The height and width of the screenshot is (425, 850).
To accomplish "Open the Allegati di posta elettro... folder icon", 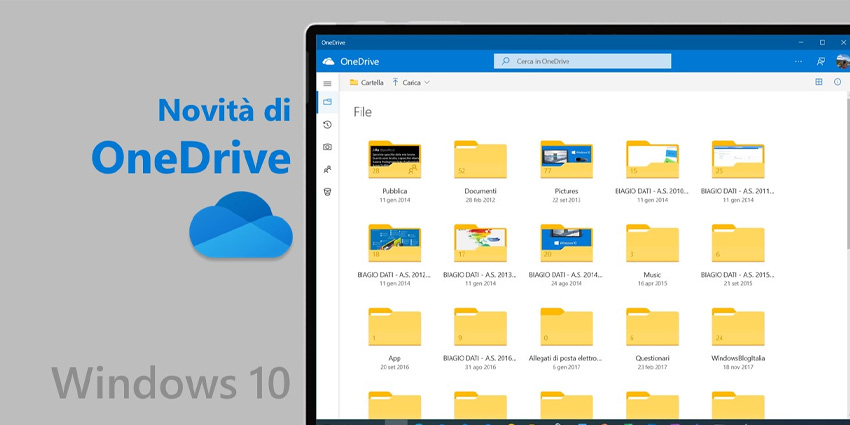I will (566, 327).
